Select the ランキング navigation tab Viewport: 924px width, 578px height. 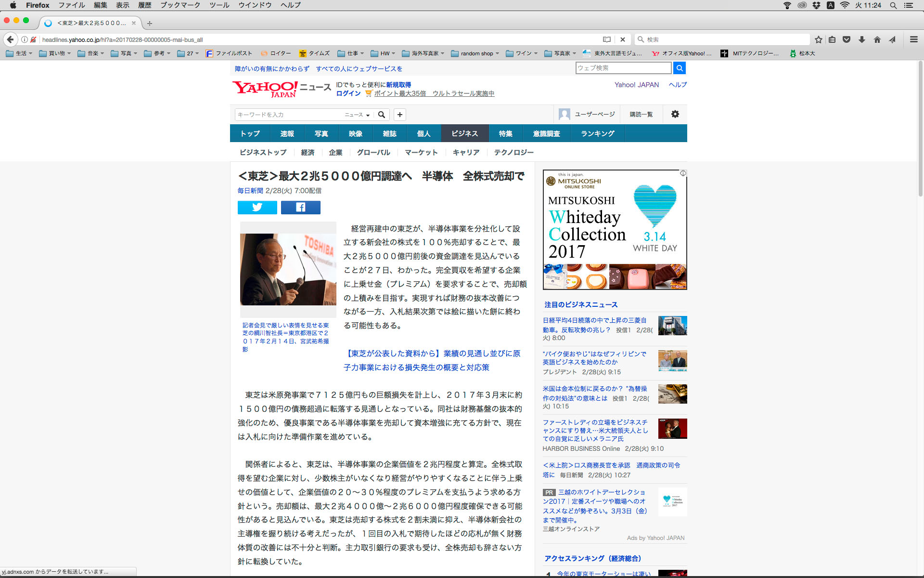597,133
